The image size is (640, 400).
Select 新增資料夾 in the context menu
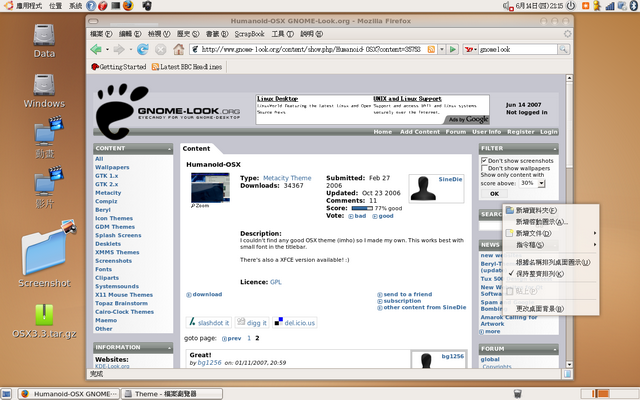click(x=551, y=211)
